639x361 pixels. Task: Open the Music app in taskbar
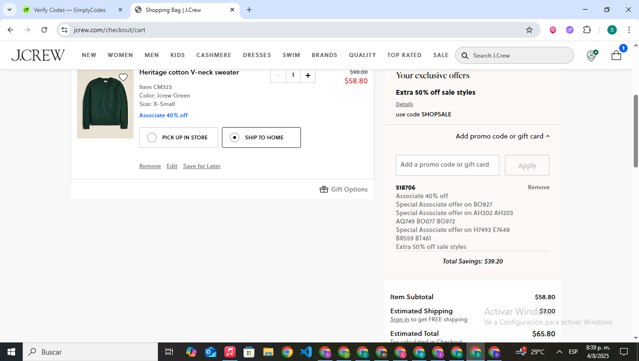229,352
